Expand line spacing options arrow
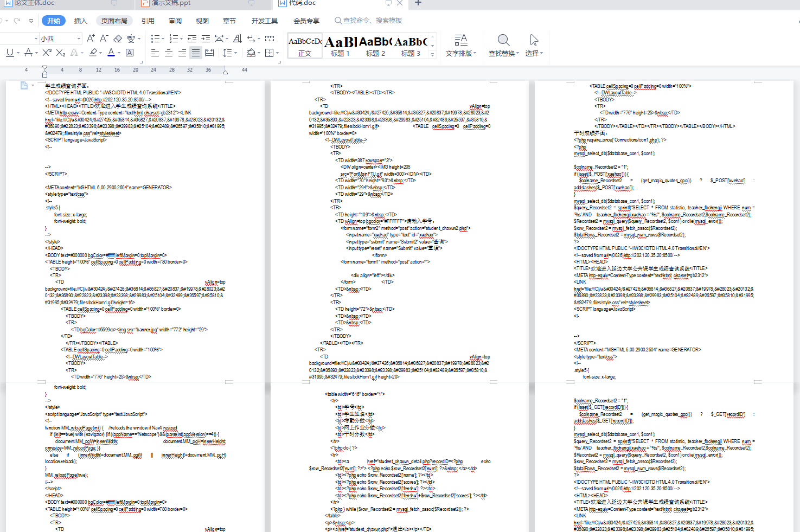The image size is (800, 532). pos(235,53)
